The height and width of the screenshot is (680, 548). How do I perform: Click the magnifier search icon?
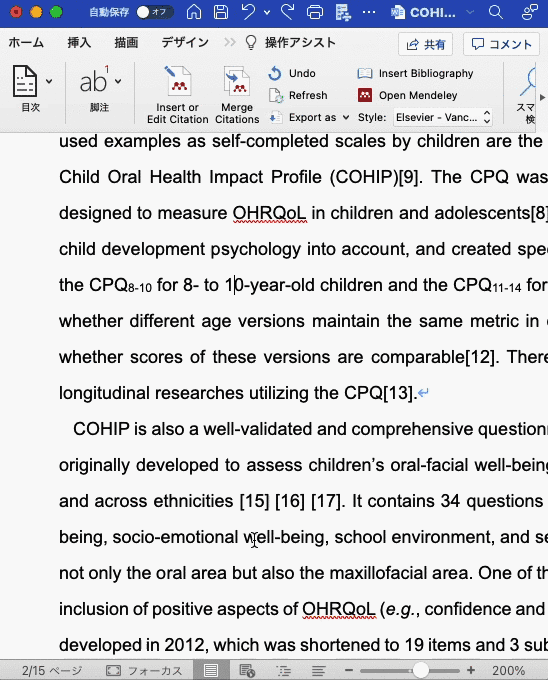496,12
